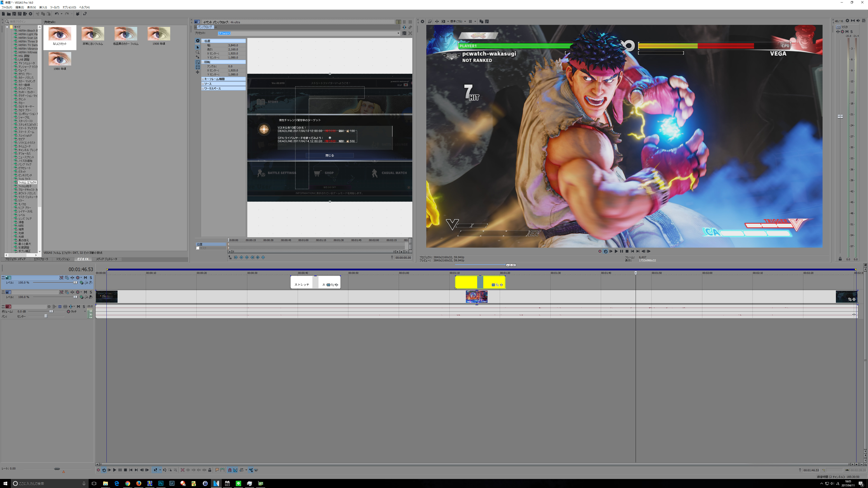Insert an orange marker using the flag icon
The width and height of the screenshot is (868, 488).
point(218,470)
